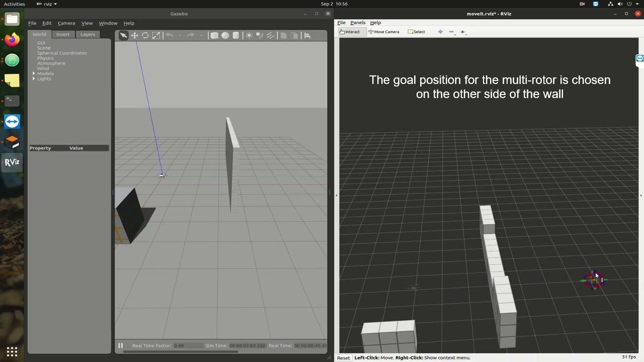This screenshot has width=644, height=362.
Task: Click the redo arrow in Gazebo toolbar
Action: [x=190, y=35]
